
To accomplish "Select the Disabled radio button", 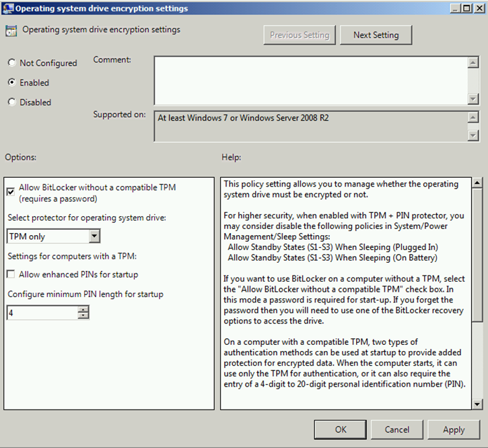I will coord(12,102).
